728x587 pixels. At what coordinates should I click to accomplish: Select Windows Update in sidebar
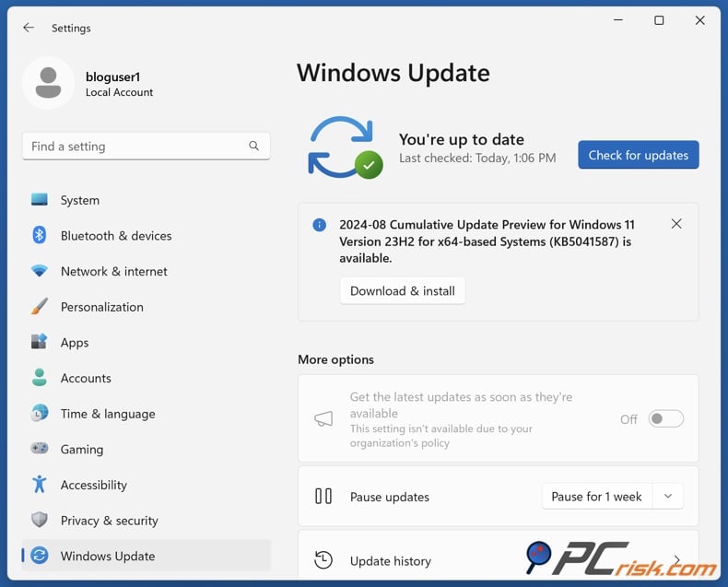coord(147,556)
